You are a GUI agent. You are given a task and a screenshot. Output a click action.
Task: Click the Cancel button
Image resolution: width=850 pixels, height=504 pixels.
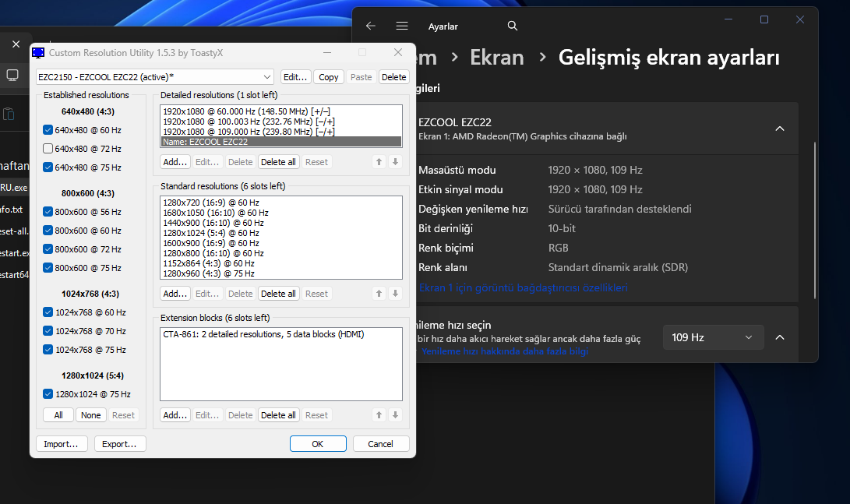pyautogui.click(x=380, y=444)
